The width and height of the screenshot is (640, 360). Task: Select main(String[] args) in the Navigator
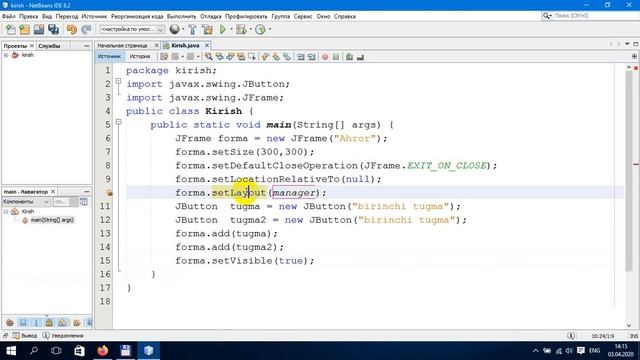(x=52, y=220)
